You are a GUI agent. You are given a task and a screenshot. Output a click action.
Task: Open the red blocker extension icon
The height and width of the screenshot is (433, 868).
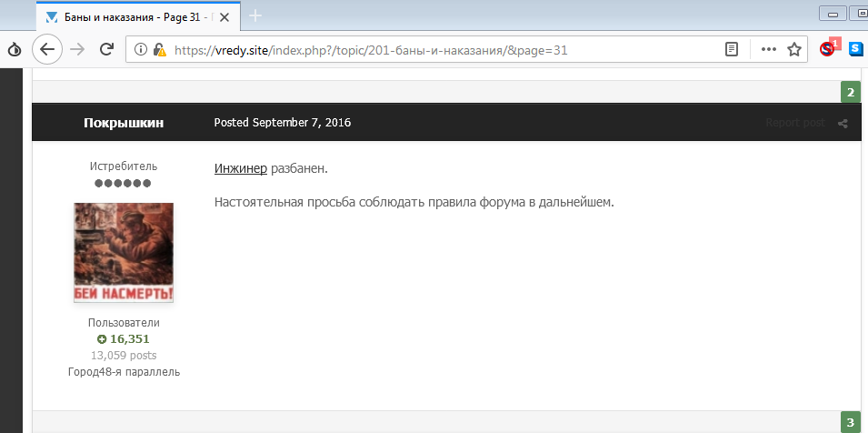click(x=827, y=49)
